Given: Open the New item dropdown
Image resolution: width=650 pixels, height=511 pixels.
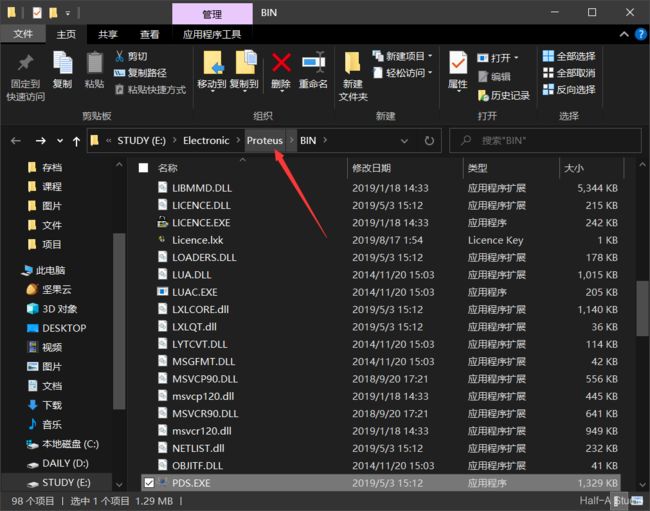Looking at the screenshot, I should [430, 56].
